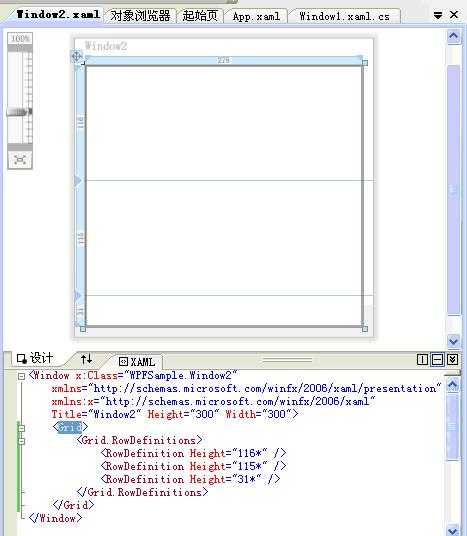Screen dimensions: 467x536
Task: Click the fit-to-view zoom icon
Action: pos(20,160)
